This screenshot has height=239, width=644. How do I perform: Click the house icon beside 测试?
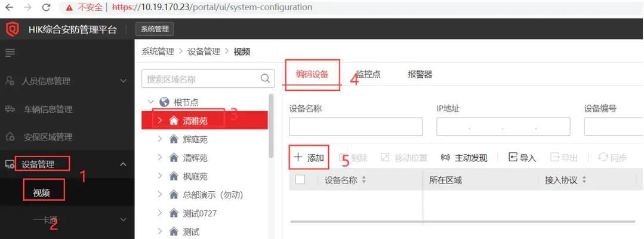(174, 232)
